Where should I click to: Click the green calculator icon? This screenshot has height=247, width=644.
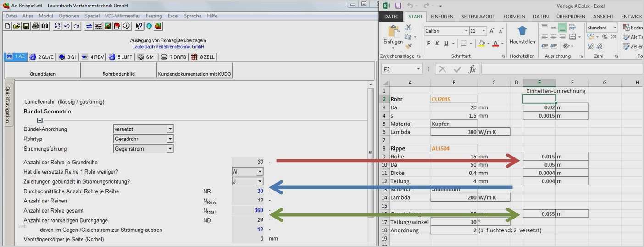(108, 26)
